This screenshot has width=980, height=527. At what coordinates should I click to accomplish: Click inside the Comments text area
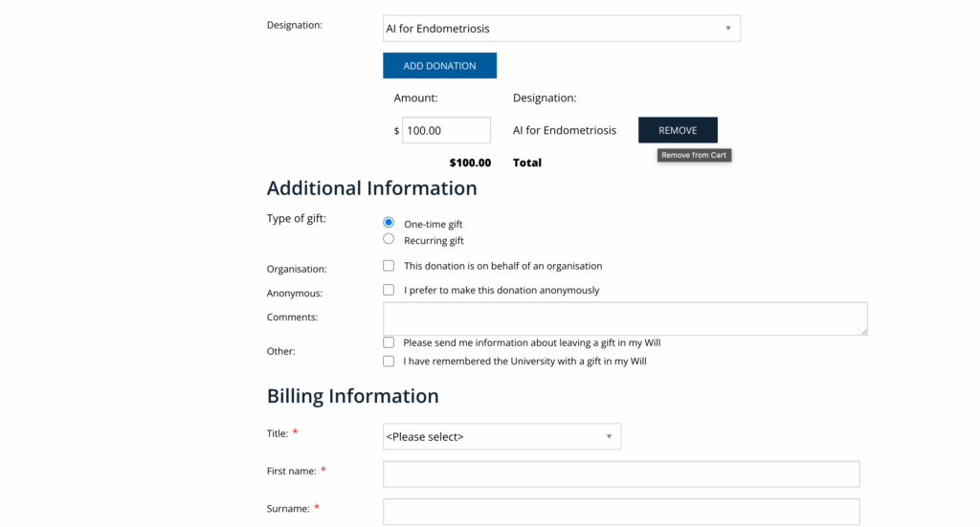click(625, 318)
